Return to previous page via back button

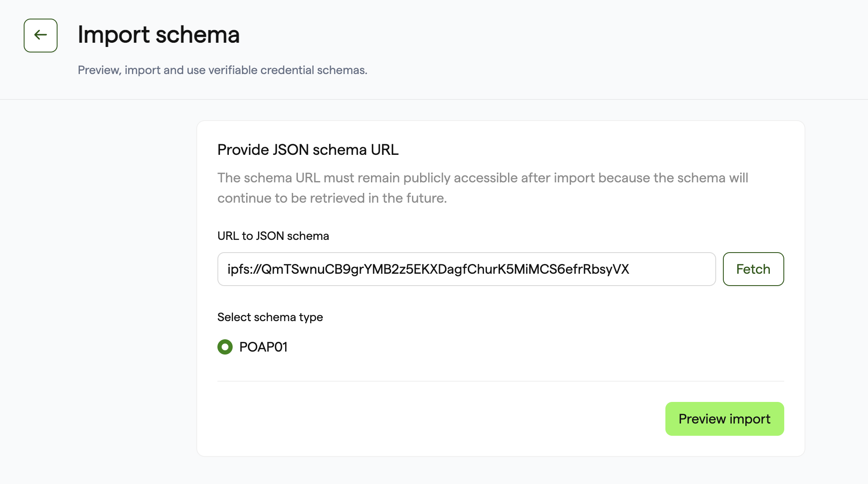click(x=41, y=35)
